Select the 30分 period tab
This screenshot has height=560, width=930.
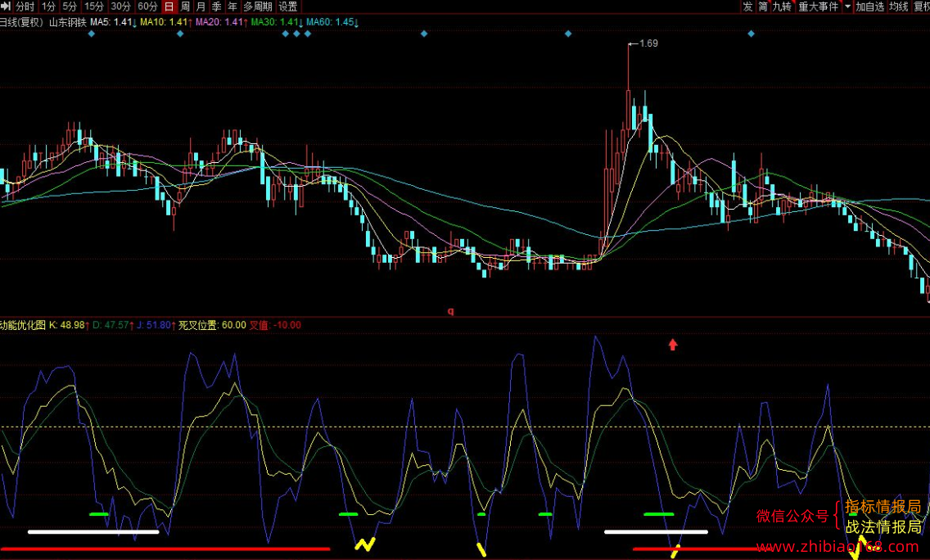[120, 7]
